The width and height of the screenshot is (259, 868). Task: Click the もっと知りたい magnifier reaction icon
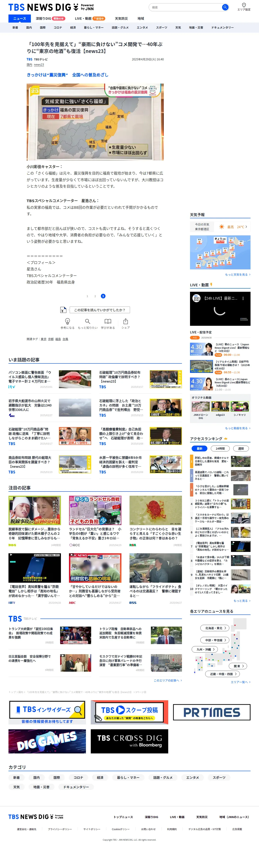pyautogui.click(x=88, y=321)
